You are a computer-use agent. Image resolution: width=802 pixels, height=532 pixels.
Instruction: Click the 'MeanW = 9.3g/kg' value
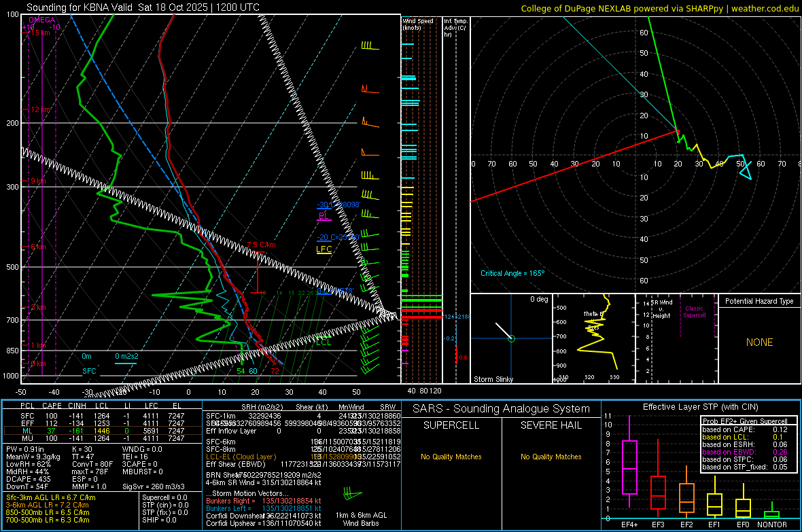coord(33,457)
